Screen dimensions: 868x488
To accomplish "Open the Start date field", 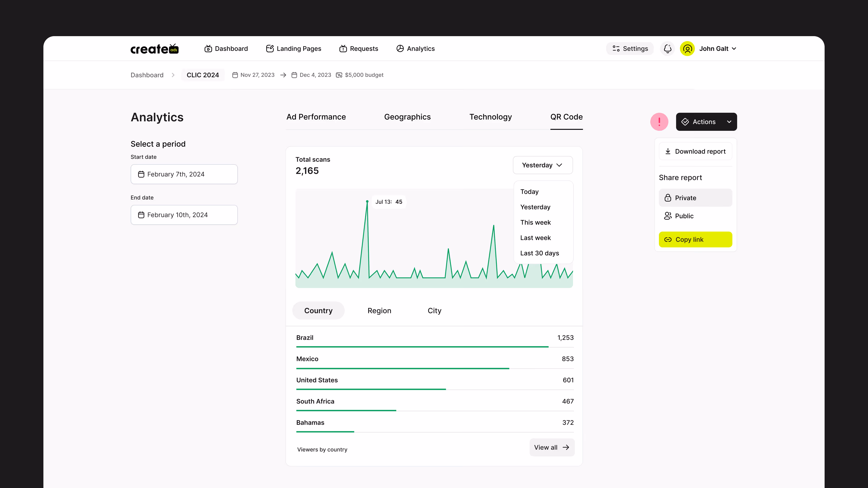I will coord(184,174).
